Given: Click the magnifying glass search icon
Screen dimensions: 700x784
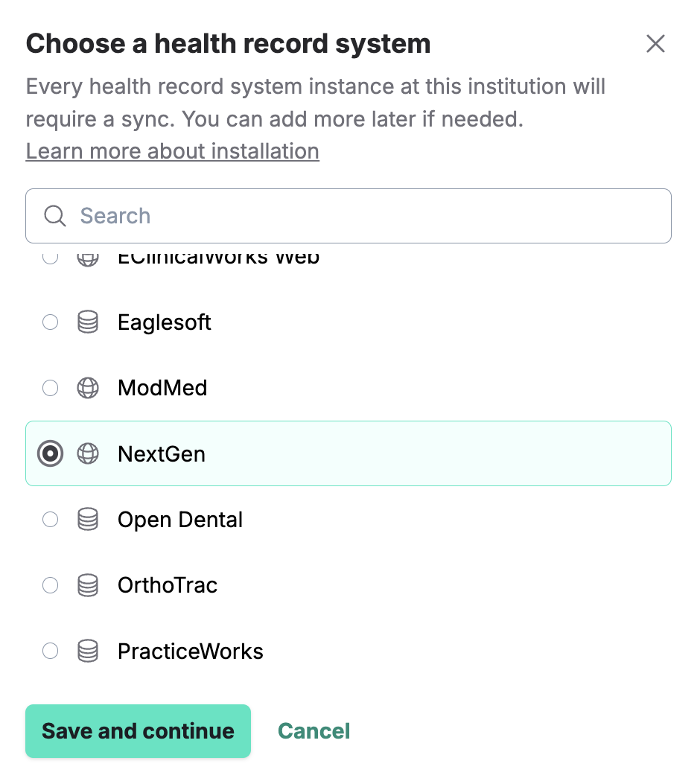Looking at the screenshot, I should pos(55,216).
